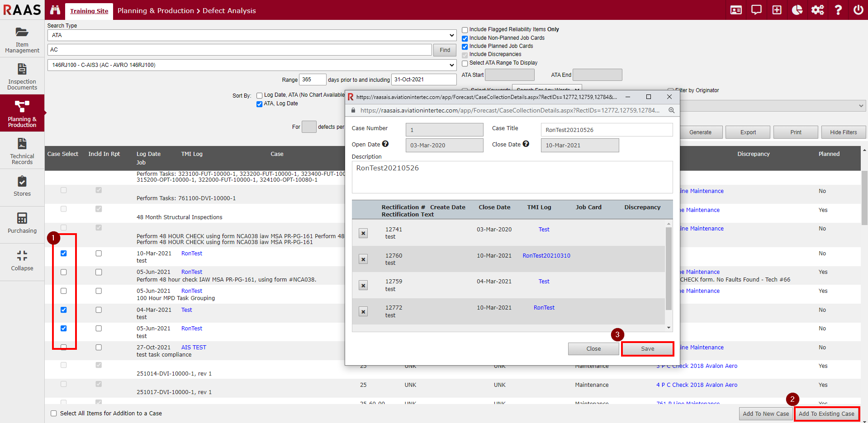Enable Include Flagged Reliability Items Only
868x423 pixels.
(465, 30)
